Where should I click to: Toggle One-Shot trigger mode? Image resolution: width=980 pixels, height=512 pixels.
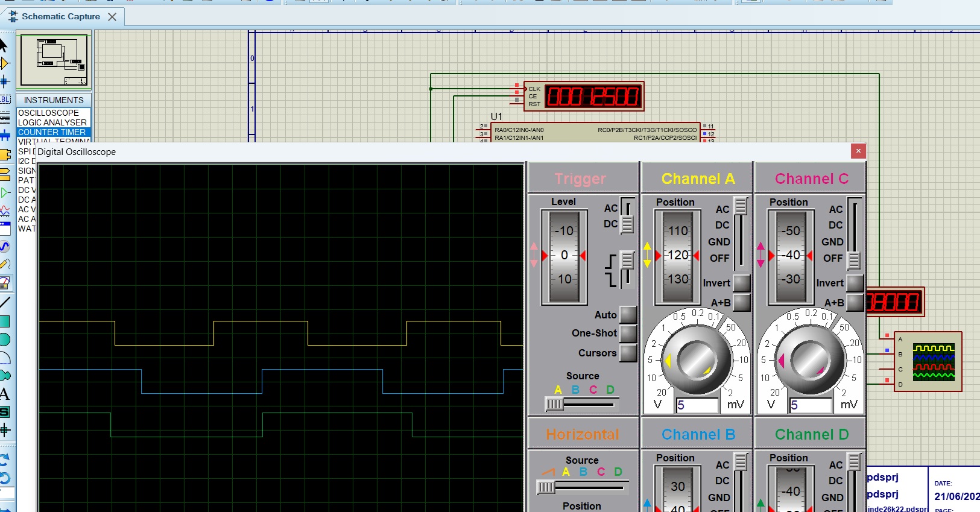point(628,333)
